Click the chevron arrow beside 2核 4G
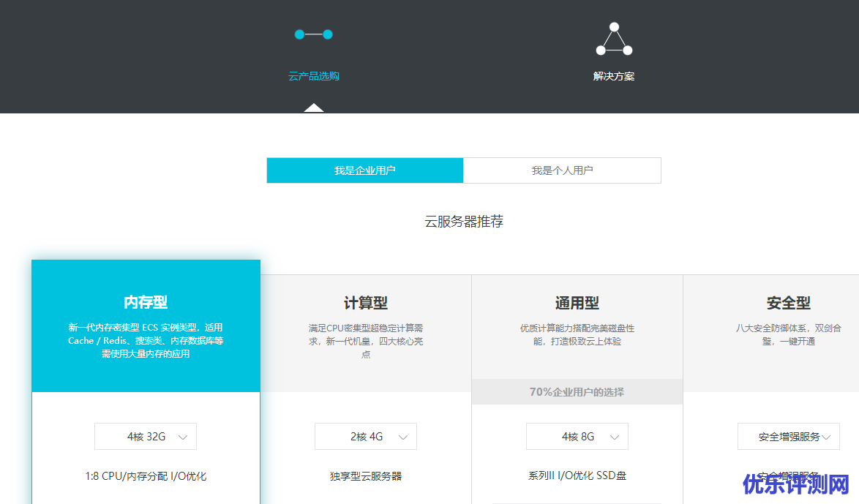859x504 pixels. pos(403,437)
